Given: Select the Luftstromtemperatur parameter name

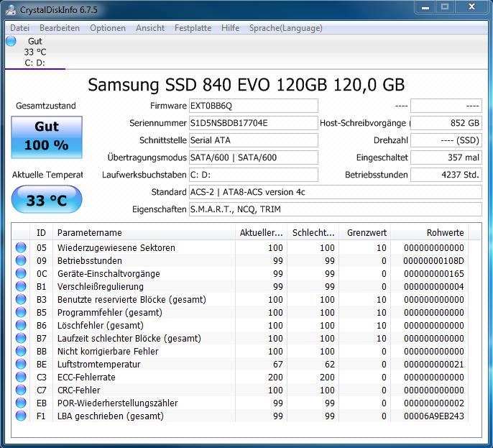Looking at the screenshot, I should pyautogui.click(x=98, y=364).
